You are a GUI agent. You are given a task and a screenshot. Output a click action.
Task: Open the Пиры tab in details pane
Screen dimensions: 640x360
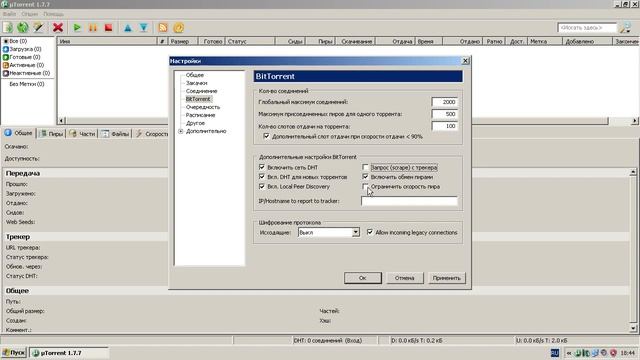(x=51, y=133)
